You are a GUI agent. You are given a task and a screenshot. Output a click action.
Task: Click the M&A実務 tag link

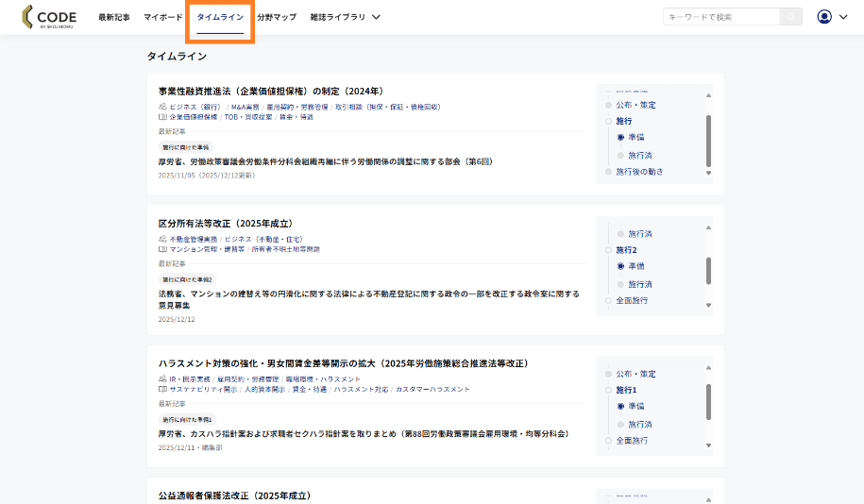click(x=245, y=108)
